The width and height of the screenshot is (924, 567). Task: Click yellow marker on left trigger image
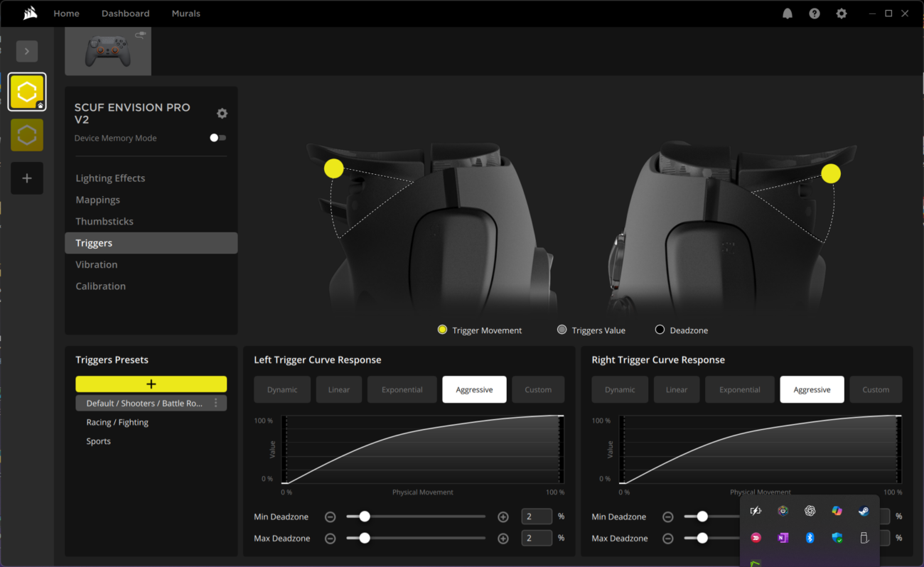333,168
